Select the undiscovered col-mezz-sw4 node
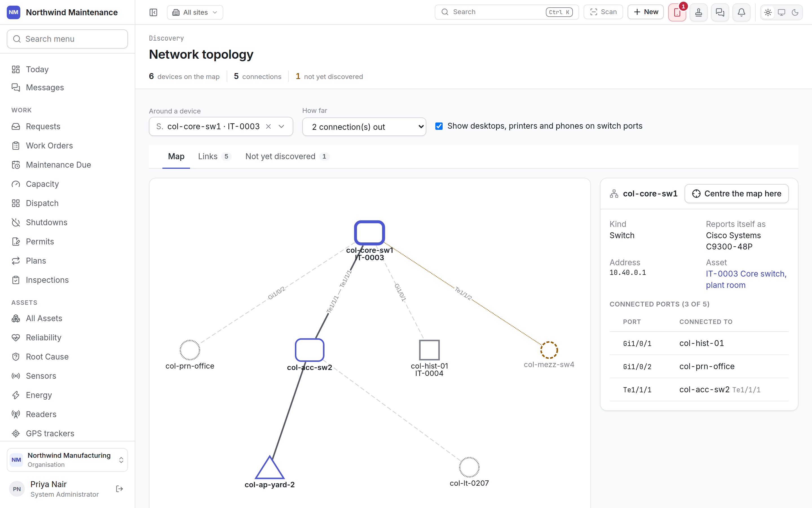The width and height of the screenshot is (812, 508). point(549,350)
